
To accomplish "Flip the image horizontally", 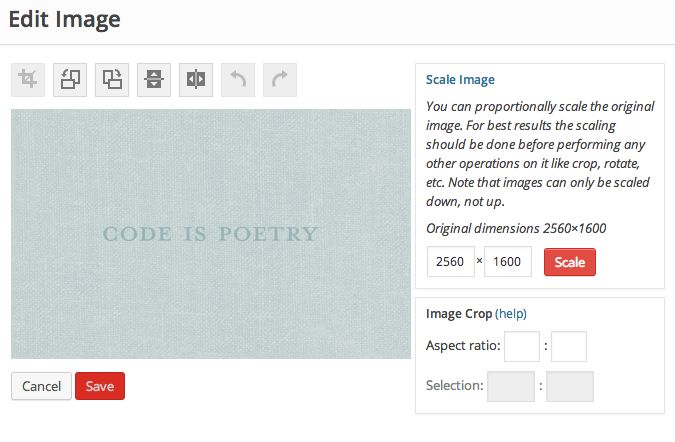I will (196, 81).
